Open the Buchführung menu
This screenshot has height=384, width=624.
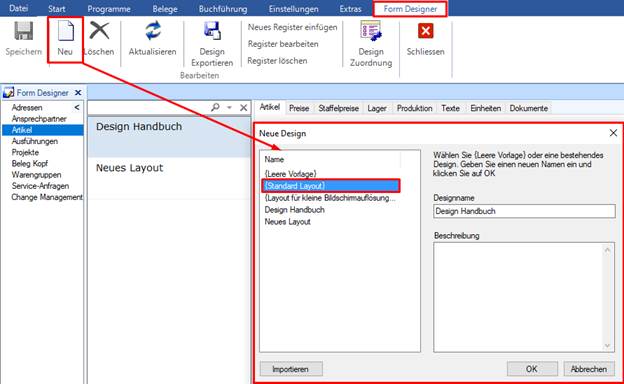tap(223, 8)
